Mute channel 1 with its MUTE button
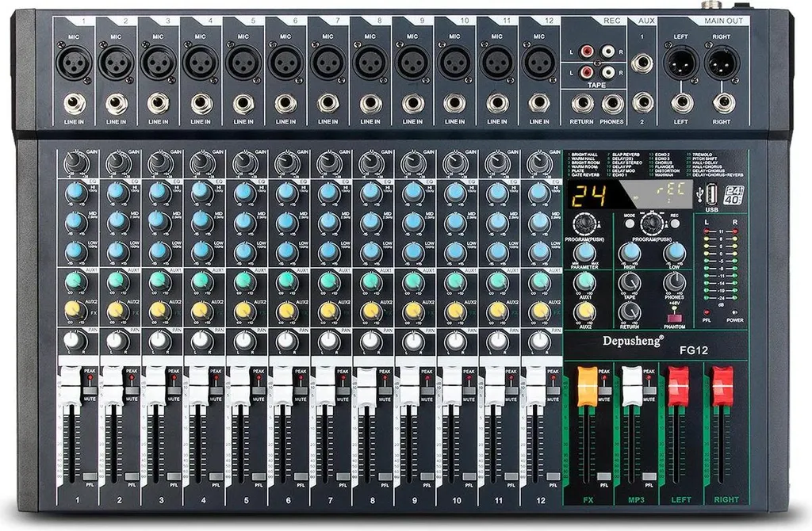This screenshot has width=812, height=531. (90, 391)
